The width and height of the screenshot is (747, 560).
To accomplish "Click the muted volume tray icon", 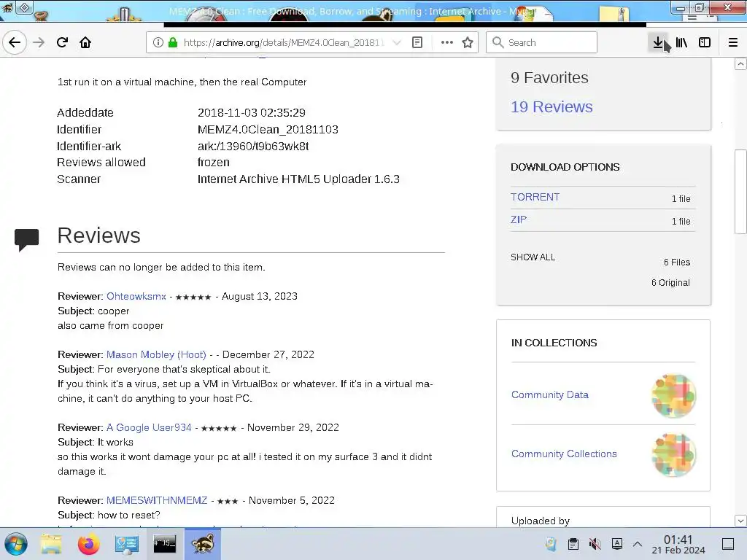I will [595, 544].
